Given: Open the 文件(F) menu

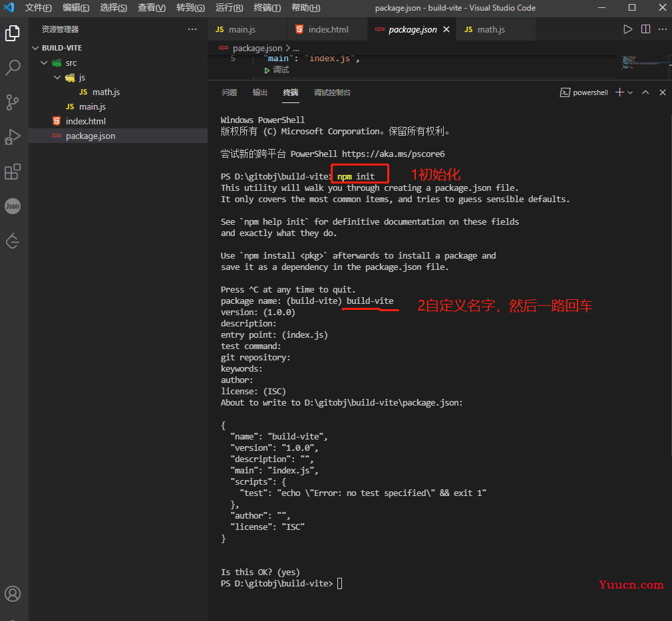Looking at the screenshot, I should tap(38, 8).
